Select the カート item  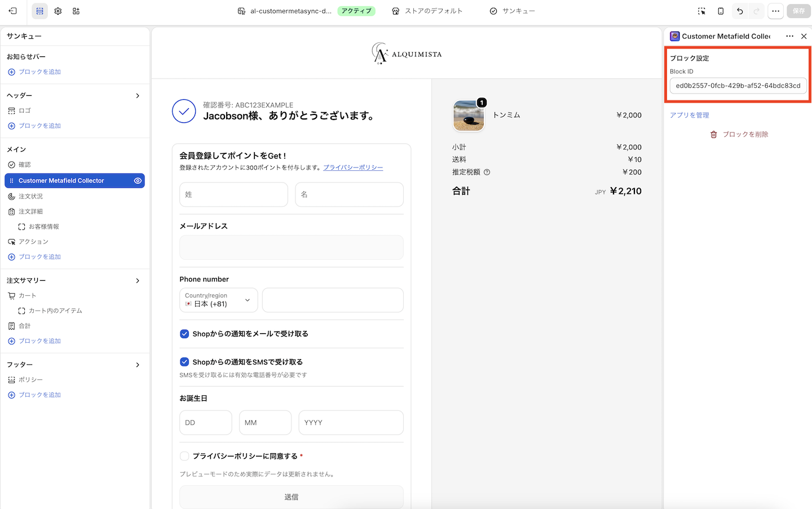pos(22,295)
